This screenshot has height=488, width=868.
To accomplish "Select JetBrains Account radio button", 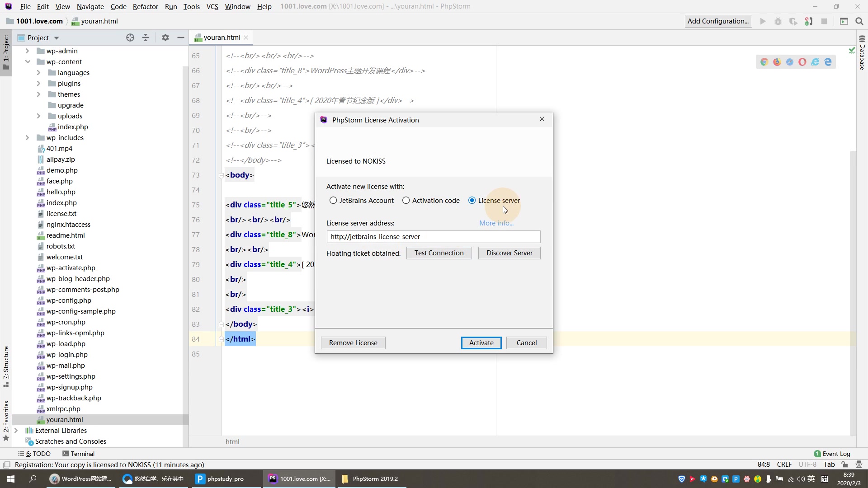I will point(333,201).
